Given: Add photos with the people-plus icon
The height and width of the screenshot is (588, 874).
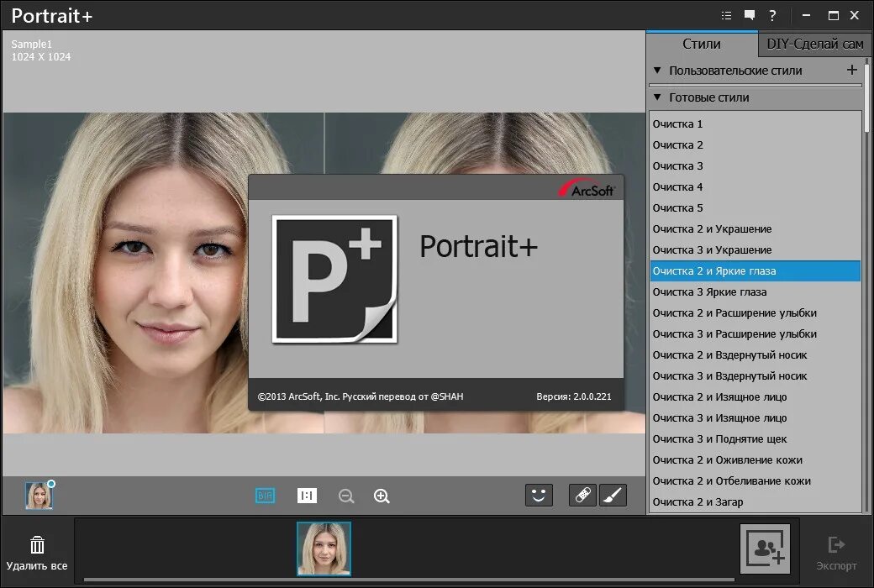Looking at the screenshot, I should [765, 549].
